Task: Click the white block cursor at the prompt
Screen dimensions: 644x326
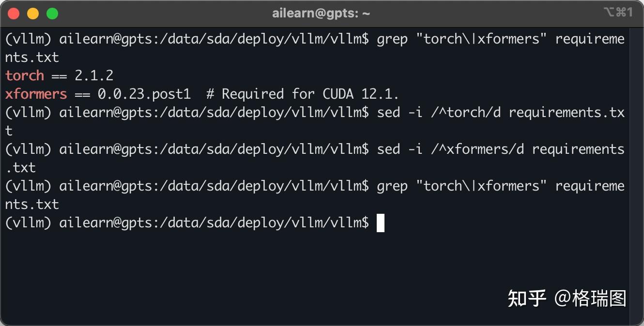Action: [x=381, y=223]
